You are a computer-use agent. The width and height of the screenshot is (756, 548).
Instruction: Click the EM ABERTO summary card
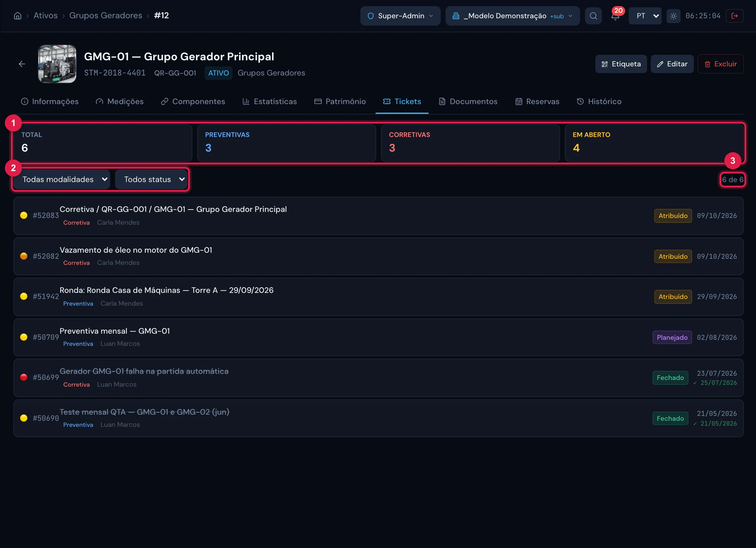pos(654,143)
